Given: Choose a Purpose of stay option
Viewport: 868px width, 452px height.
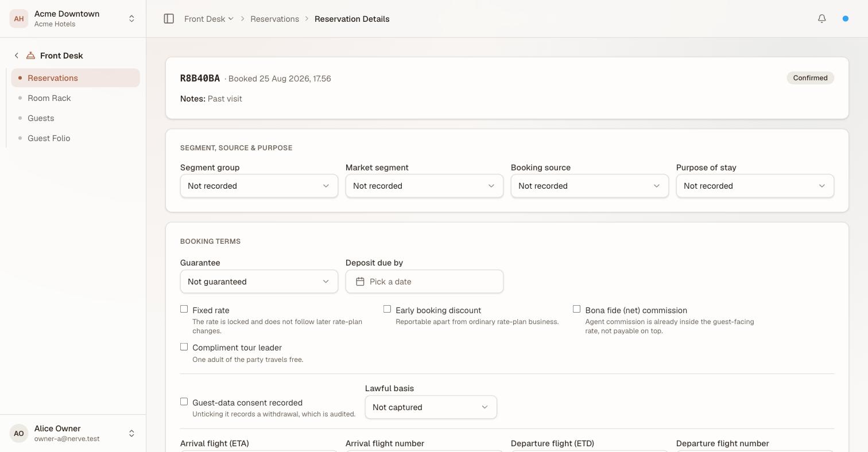Looking at the screenshot, I should click(x=755, y=186).
